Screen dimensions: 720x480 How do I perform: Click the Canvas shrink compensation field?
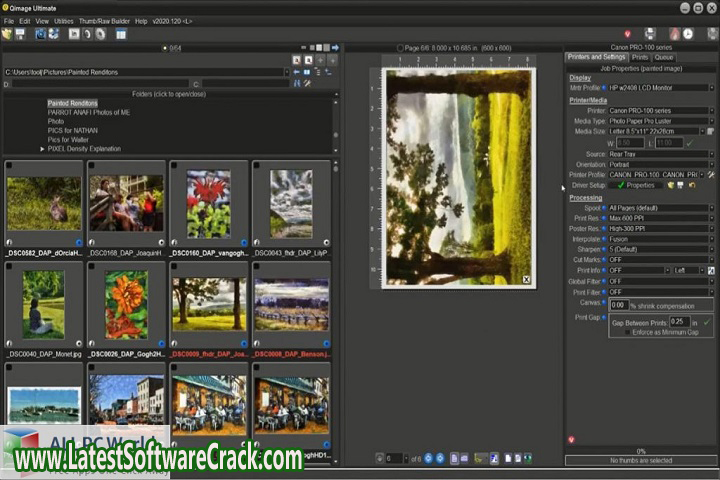(618, 304)
